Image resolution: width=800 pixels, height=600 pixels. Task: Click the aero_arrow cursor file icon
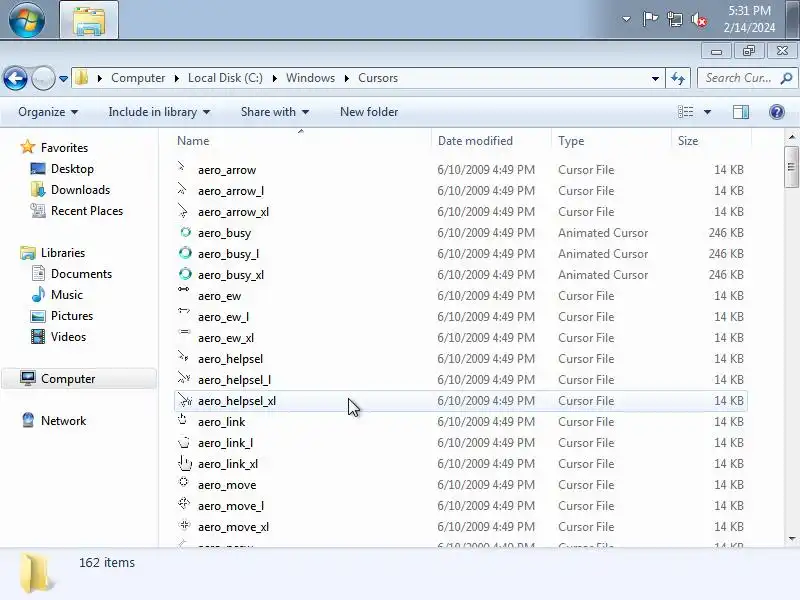pos(182,167)
